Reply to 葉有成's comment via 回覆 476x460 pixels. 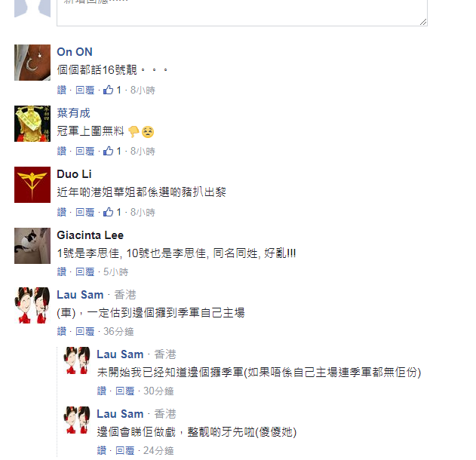tap(85, 151)
